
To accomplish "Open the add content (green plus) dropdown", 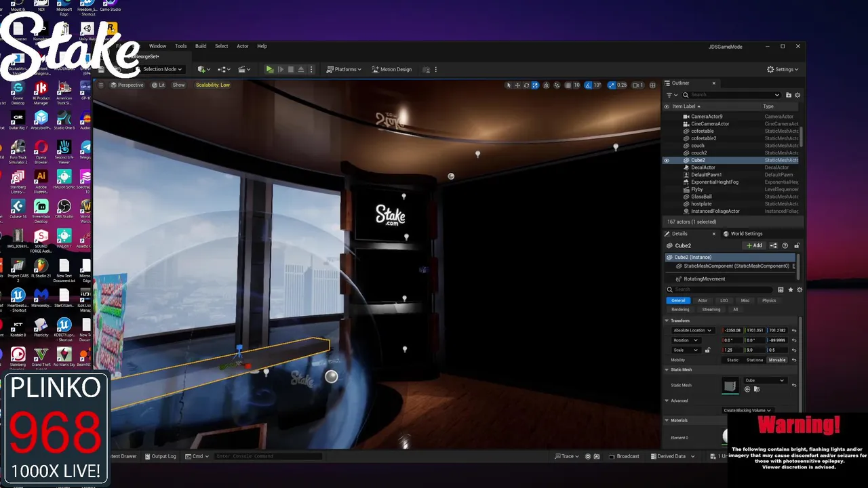I will pos(203,69).
